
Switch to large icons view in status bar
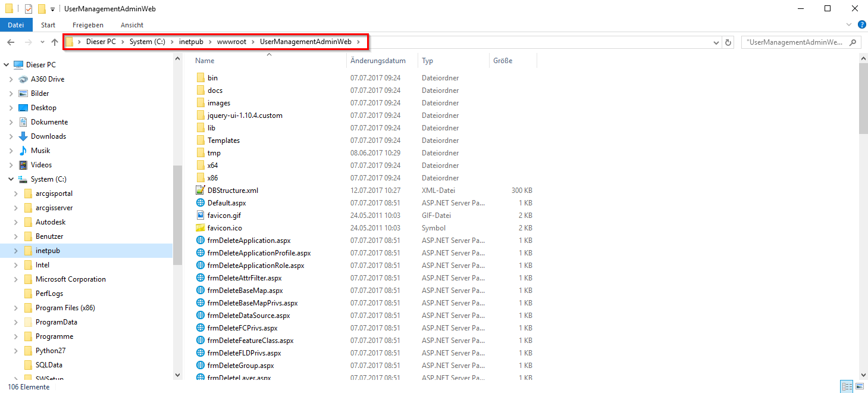(x=858, y=386)
